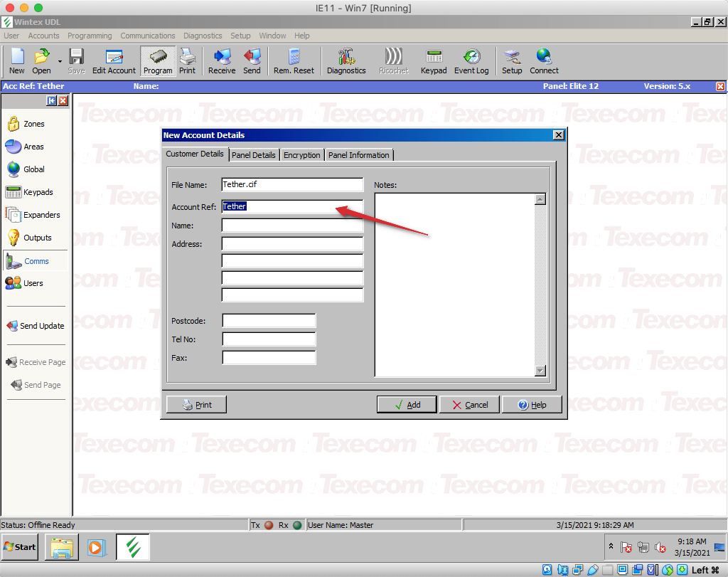Click the Add button to save account

407,404
